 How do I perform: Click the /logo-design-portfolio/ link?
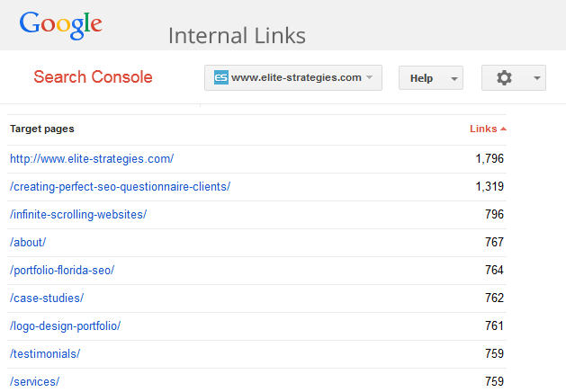click(x=65, y=325)
